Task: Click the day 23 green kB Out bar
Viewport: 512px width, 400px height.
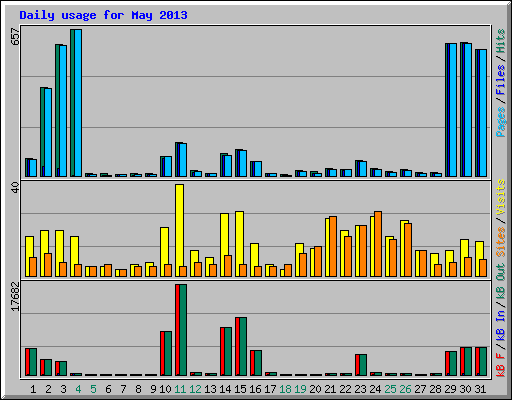Action: (363, 365)
